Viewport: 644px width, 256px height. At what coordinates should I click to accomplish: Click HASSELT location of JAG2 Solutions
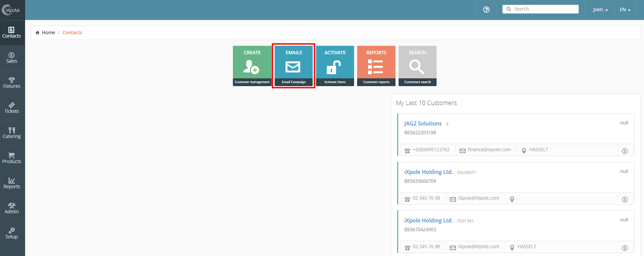pyautogui.click(x=538, y=150)
